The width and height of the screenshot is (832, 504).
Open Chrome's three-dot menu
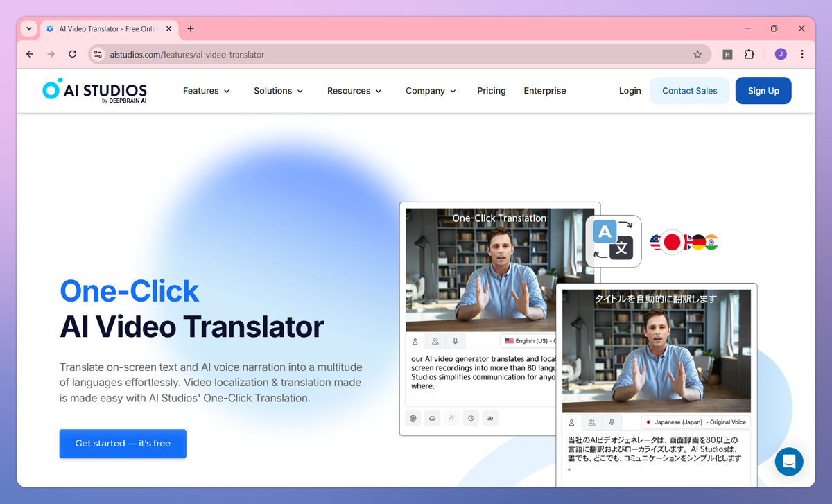click(802, 54)
